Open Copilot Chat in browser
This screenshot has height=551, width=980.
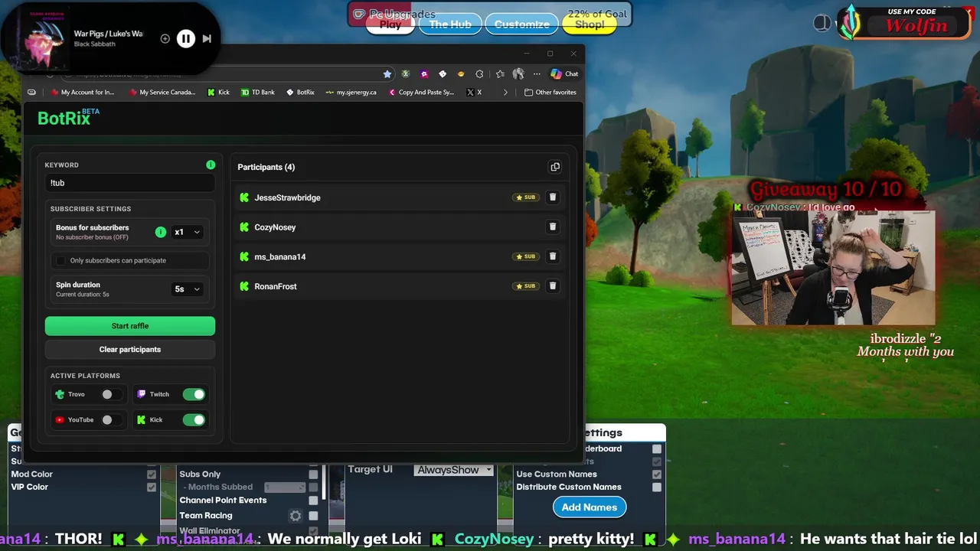point(564,74)
